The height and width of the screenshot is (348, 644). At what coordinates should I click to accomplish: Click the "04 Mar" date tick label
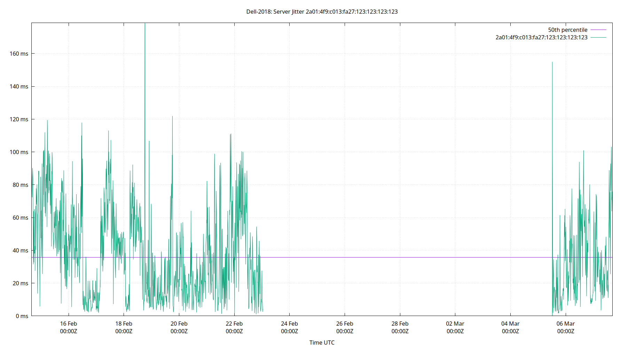[511, 323]
